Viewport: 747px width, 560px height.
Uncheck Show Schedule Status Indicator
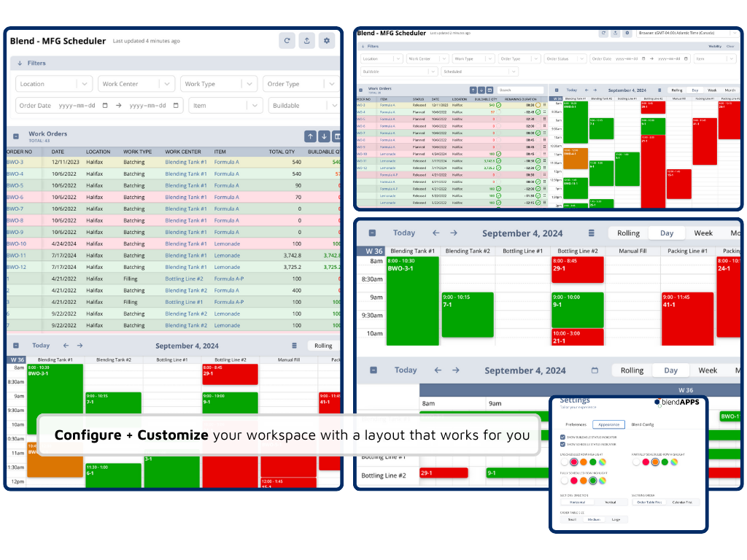(x=562, y=443)
